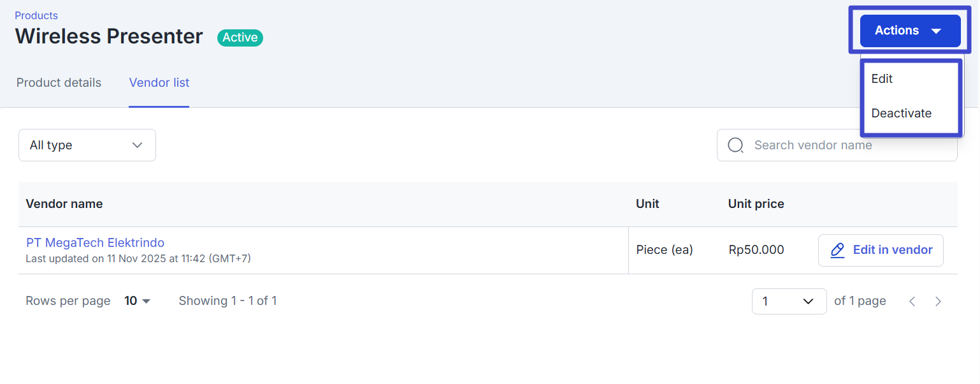Click the Vendor name column header
Image resolution: width=980 pixels, height=384 pixels.
pos(64,204)
